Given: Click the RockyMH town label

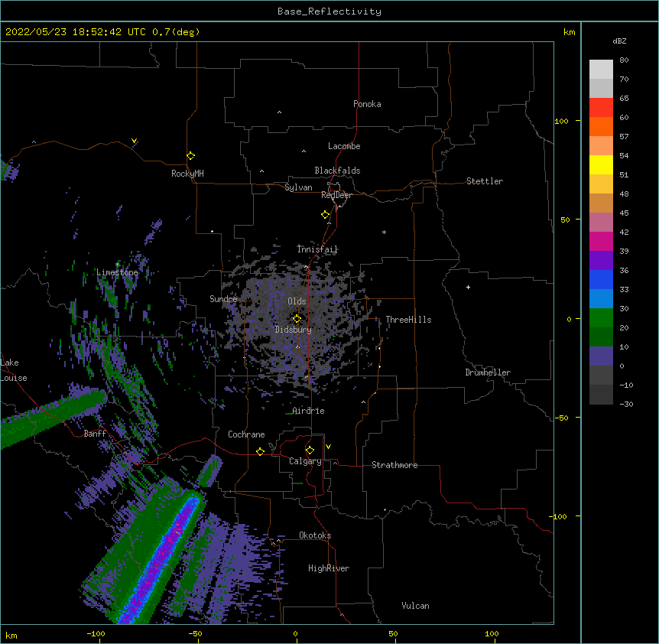Looking at the screenshot, I should point(187,174).
